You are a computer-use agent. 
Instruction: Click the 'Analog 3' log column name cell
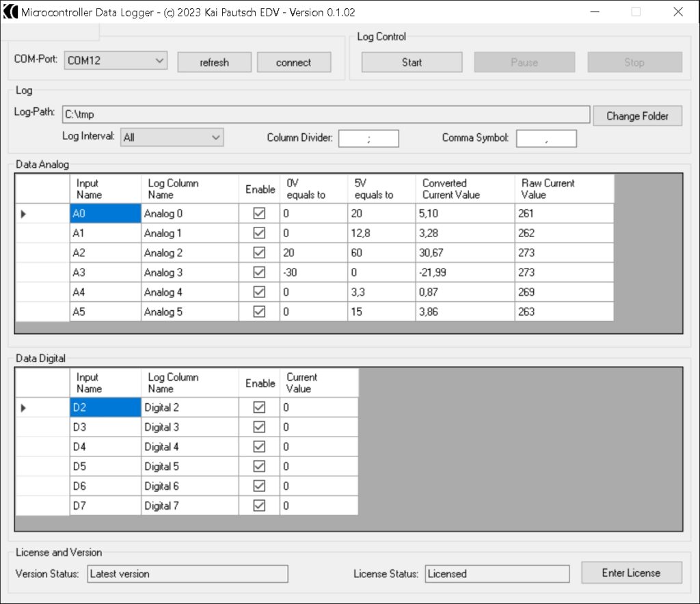click(x=190, y=272)
